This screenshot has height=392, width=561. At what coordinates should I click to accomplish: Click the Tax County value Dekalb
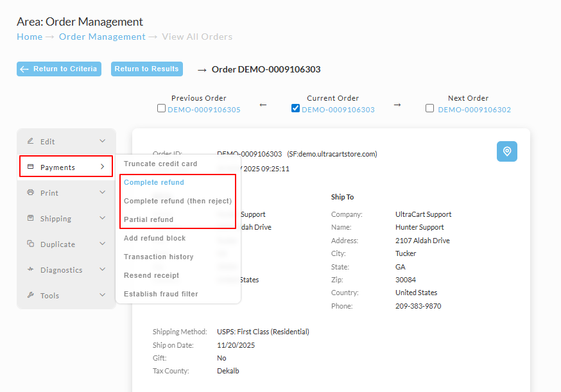(228, 371)
